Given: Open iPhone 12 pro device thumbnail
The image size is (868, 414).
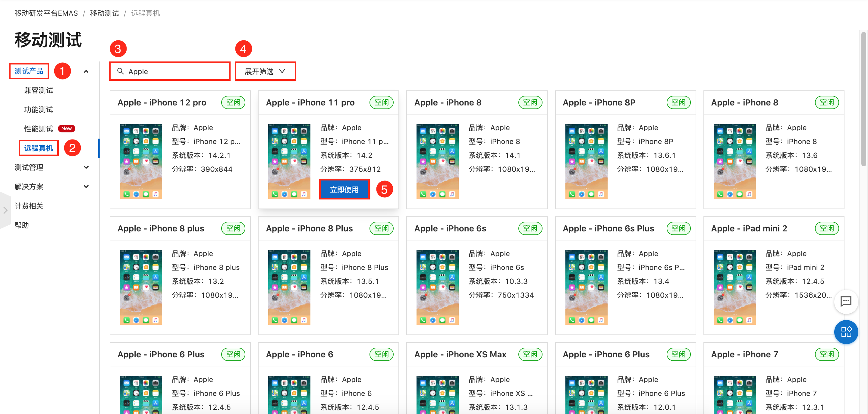Looking at the screenshot, I should [141, 162].
